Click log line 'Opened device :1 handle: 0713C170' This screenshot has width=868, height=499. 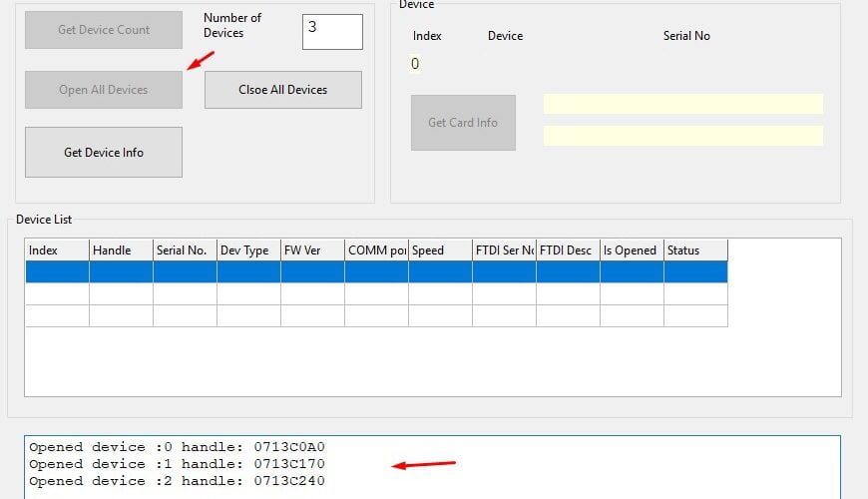tap(177, 464)
